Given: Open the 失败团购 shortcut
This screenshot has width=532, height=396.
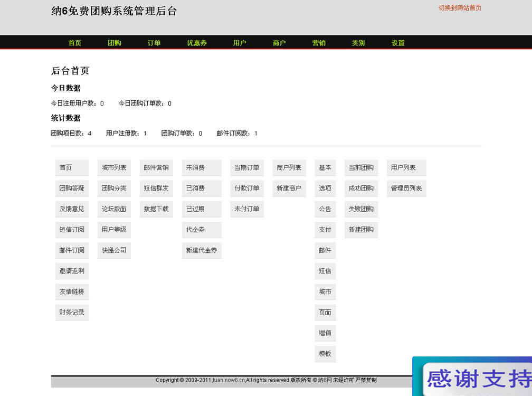Looking at the screenshot, I should pos(362,209).
